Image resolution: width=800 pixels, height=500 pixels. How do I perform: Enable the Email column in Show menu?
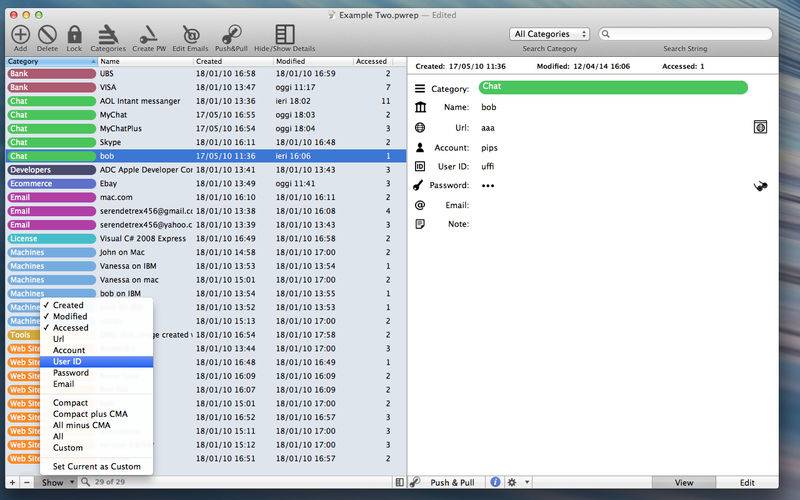pos(96,384)
